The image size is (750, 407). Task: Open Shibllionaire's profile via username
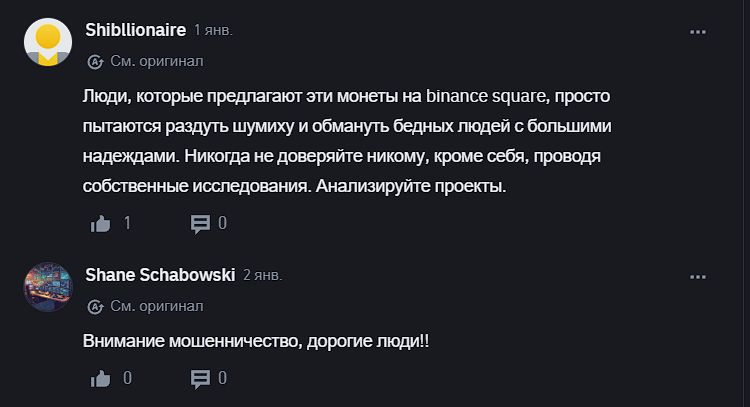tap(136, 31)
